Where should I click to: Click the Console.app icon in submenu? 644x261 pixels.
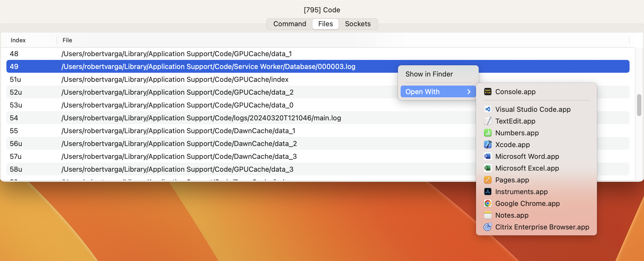pyautogui.click(x=488, y=92)
